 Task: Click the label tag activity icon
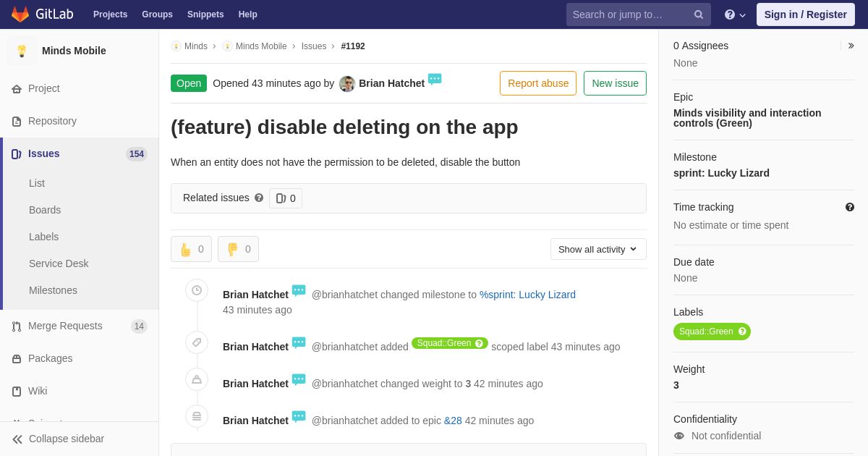197,342
